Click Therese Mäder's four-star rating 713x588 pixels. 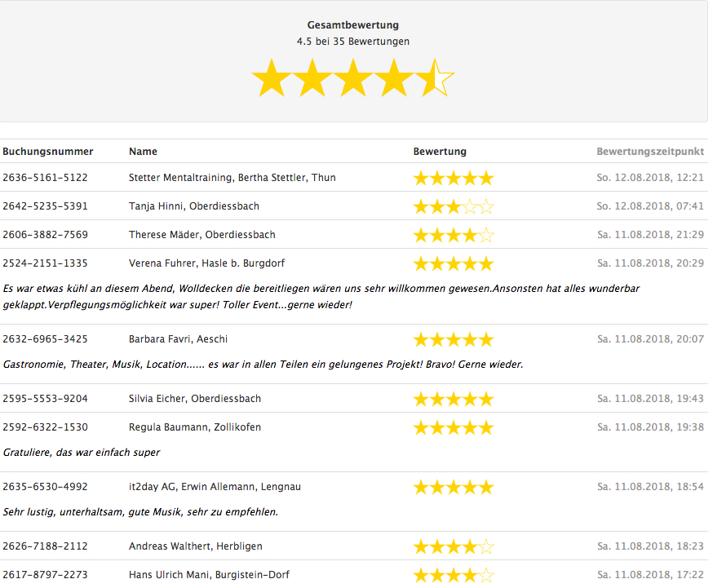(454, 235)
